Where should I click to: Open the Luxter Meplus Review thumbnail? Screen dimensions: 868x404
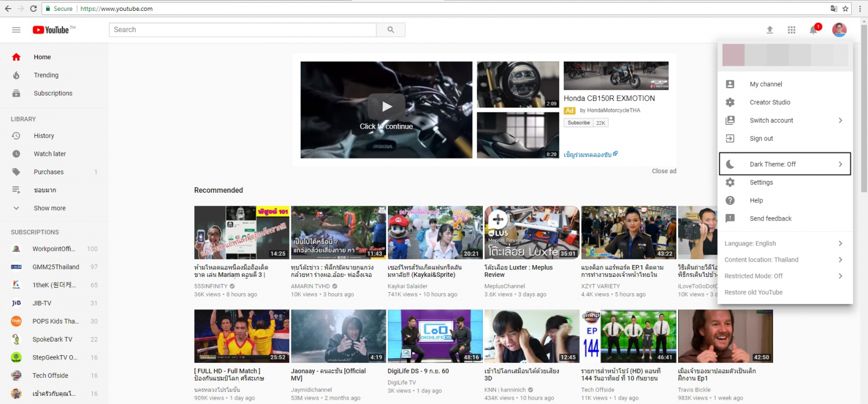[532, 232]
